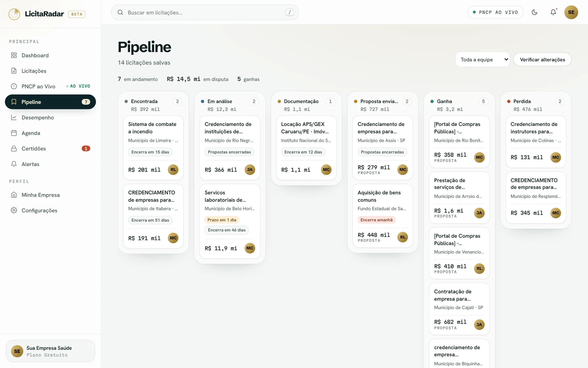
Task: Click the R$ 14,5 mi em disputa stat
Action: pyautogui.click(x=197, y=79)
